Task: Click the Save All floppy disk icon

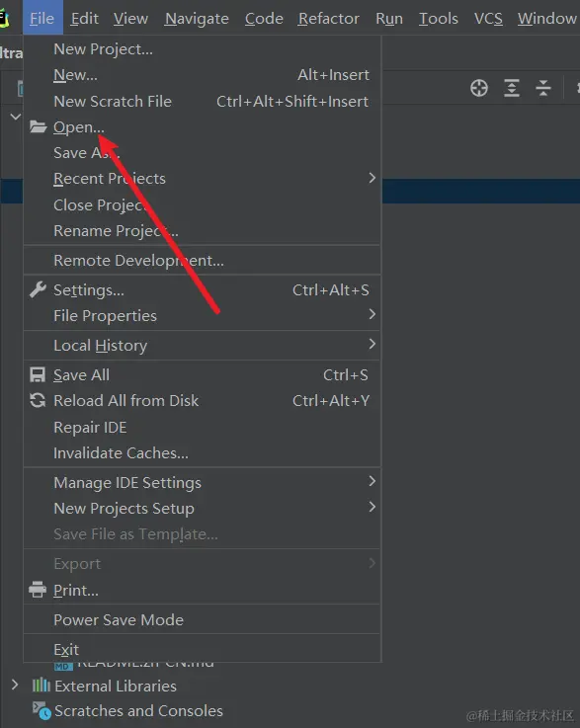Action: pyautogui.click(x=38, y=374)
